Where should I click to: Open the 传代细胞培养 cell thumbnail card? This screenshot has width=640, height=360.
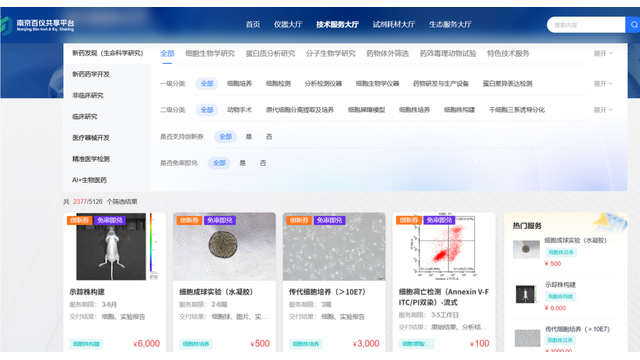334,247
